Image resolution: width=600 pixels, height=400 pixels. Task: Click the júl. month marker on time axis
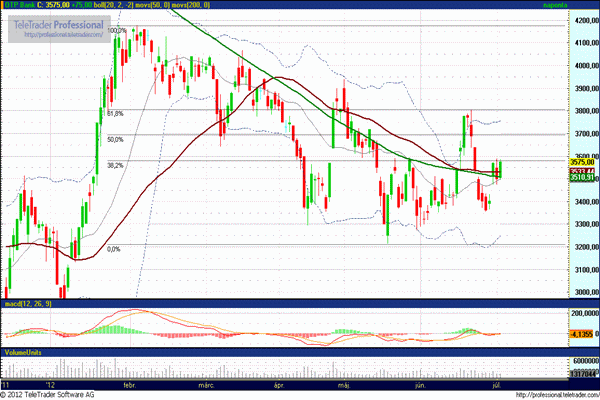click(x=497, y=385)
